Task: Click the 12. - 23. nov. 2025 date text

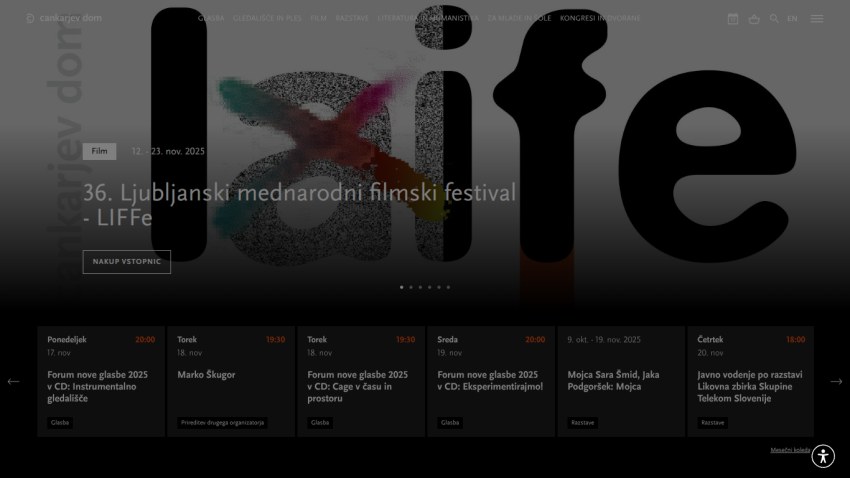Action: coord(168,151)
